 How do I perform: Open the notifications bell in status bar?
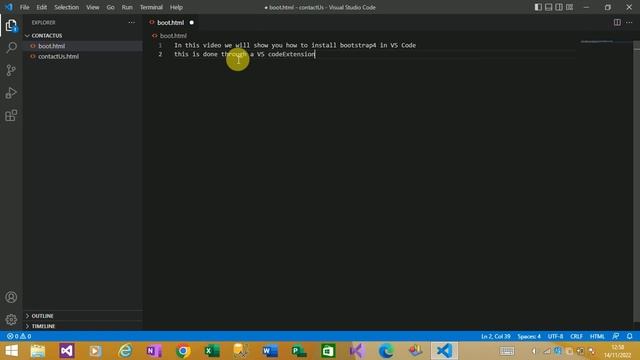tap(629, 336)
